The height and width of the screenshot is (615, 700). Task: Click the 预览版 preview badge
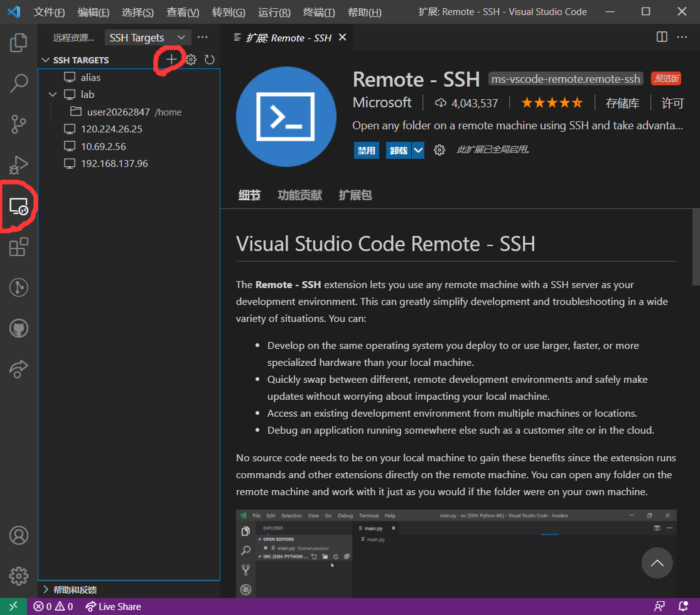click(x=666, y=78)
